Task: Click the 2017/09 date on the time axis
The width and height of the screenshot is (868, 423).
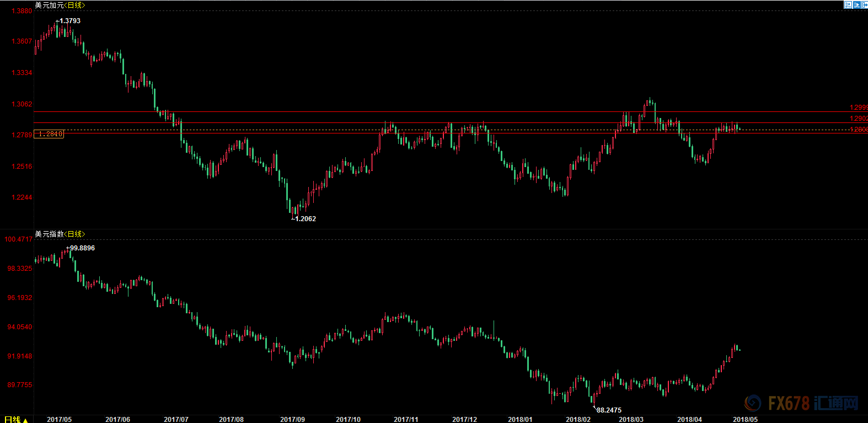Action: [x=293, y=420]
